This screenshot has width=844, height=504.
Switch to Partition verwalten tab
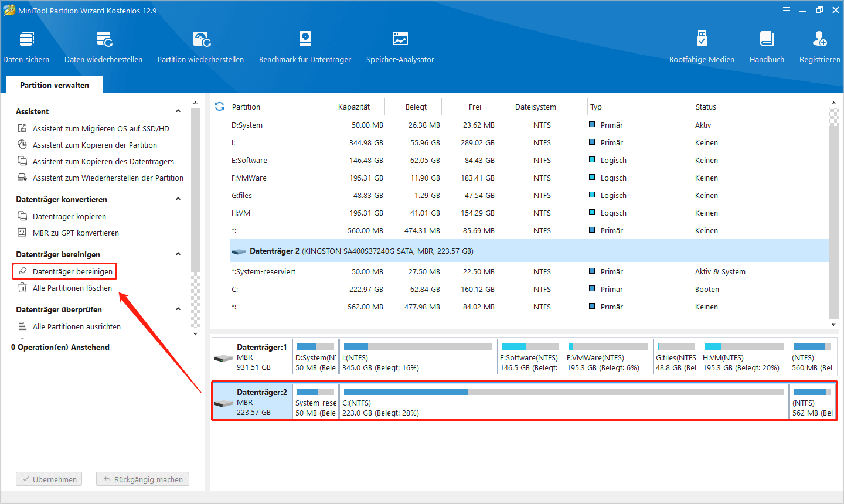[55, 85]
